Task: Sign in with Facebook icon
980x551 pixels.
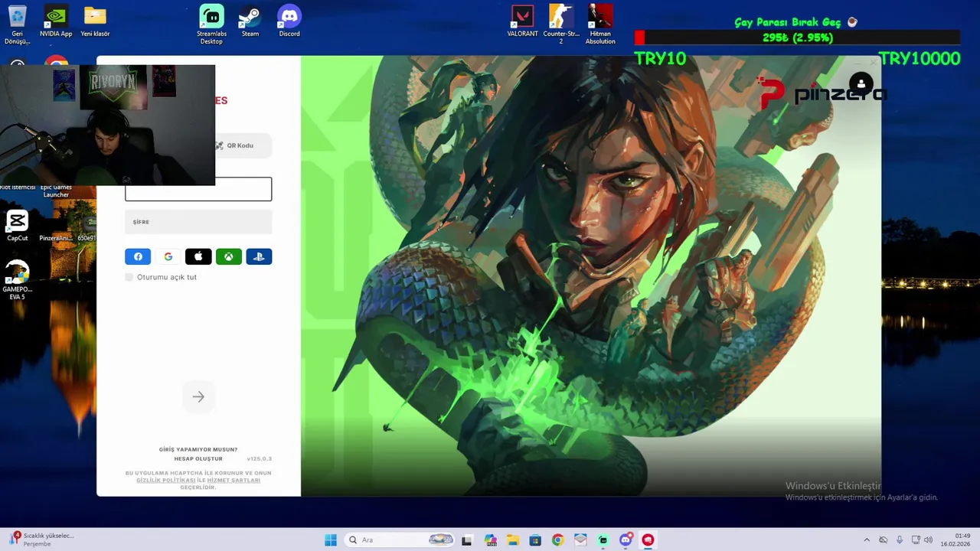Action: point(138,257)
